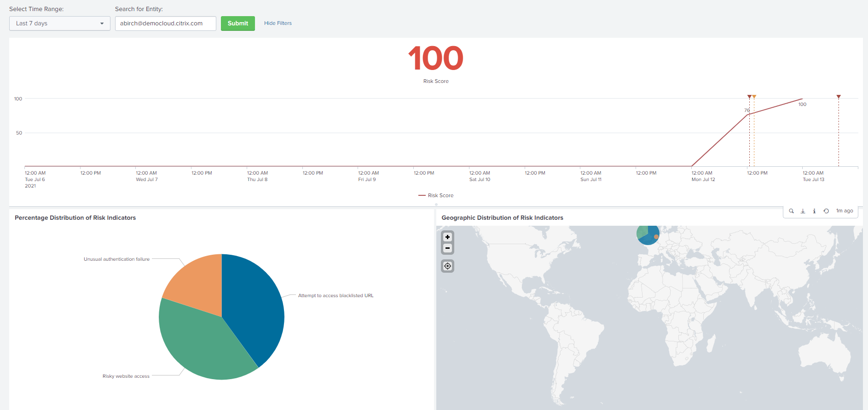Image resolution: width=868 pixels, height=410 pixels.
Task: Click the pie chart cluster on the map
Action: (648, 234)
